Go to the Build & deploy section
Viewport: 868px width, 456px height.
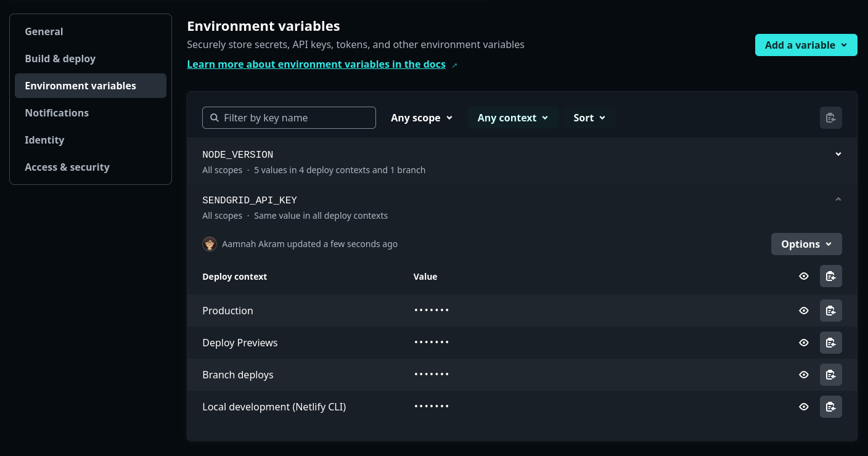[60, 59]
